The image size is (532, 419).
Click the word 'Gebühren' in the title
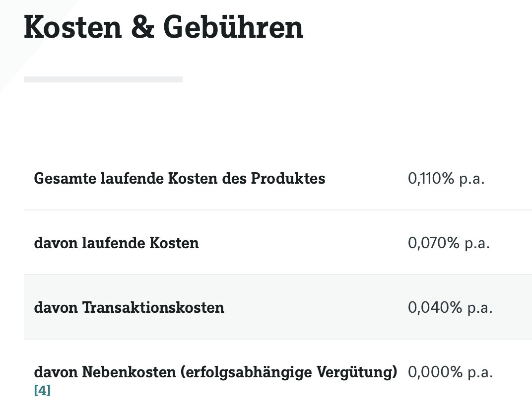point(233,28)
